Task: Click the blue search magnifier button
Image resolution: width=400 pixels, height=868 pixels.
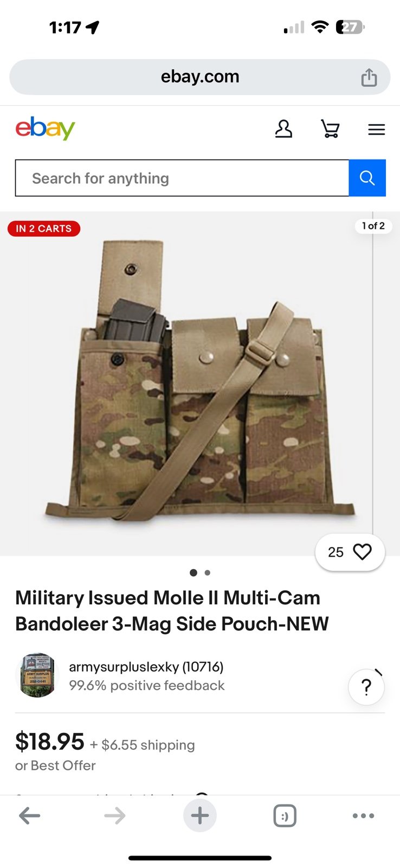Action: point(367,178)
